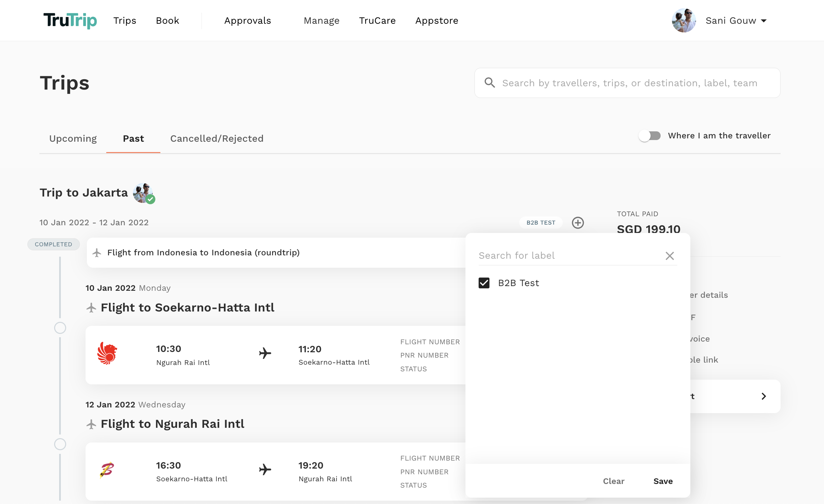Click the 'er details' link
This screenshot has width=824, height=504.
click(x=709, y=295)
